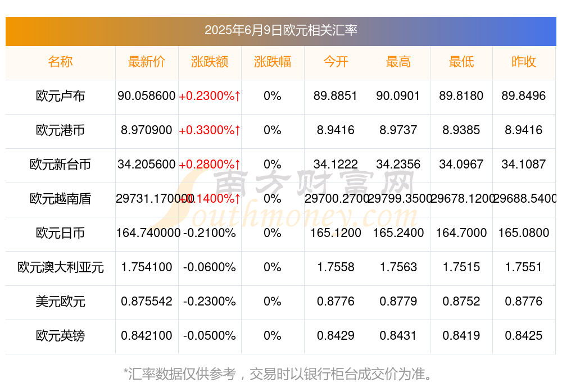Click high price 90.0901
Viewport: 562px width, 392px height.
click(x=398, y=95)
